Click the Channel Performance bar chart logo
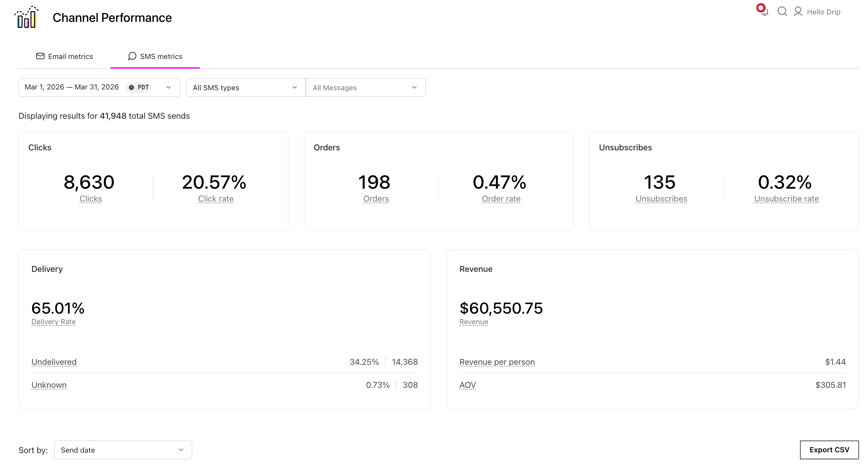Screen dimensions: 868x464 click(27, 17)
